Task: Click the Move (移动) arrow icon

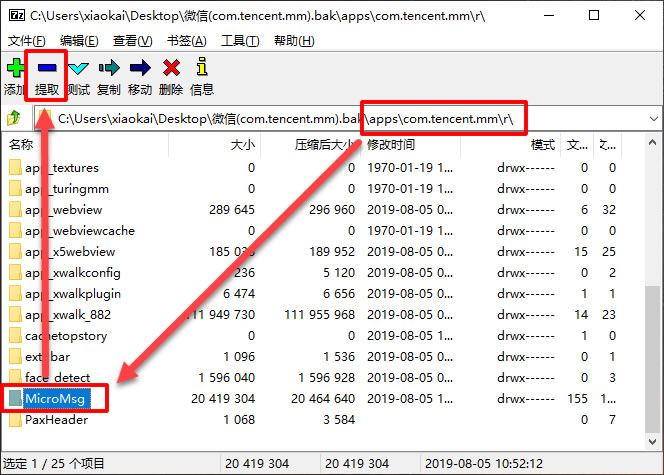Action: pos(140,69)
